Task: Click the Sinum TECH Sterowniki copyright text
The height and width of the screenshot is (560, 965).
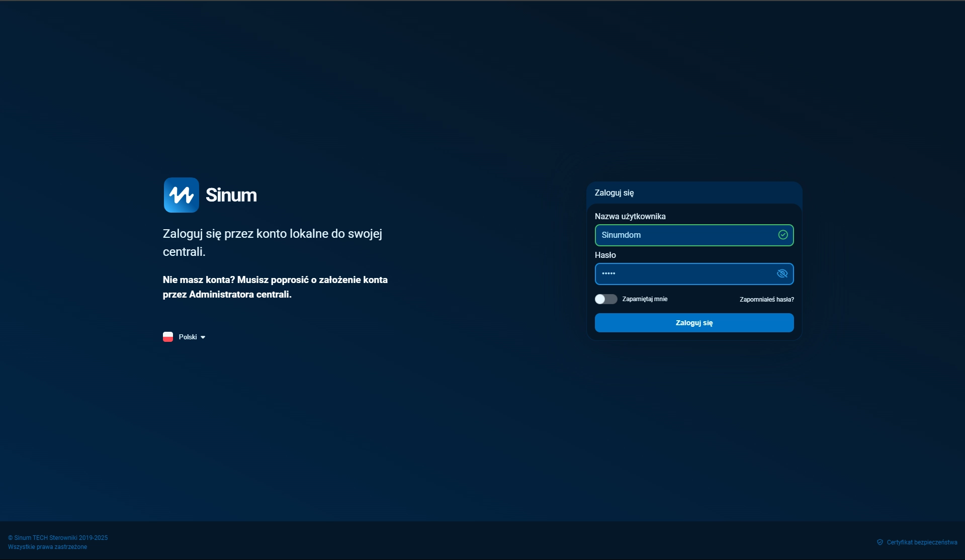Action: pyautogui.click(x=58, y=538)
